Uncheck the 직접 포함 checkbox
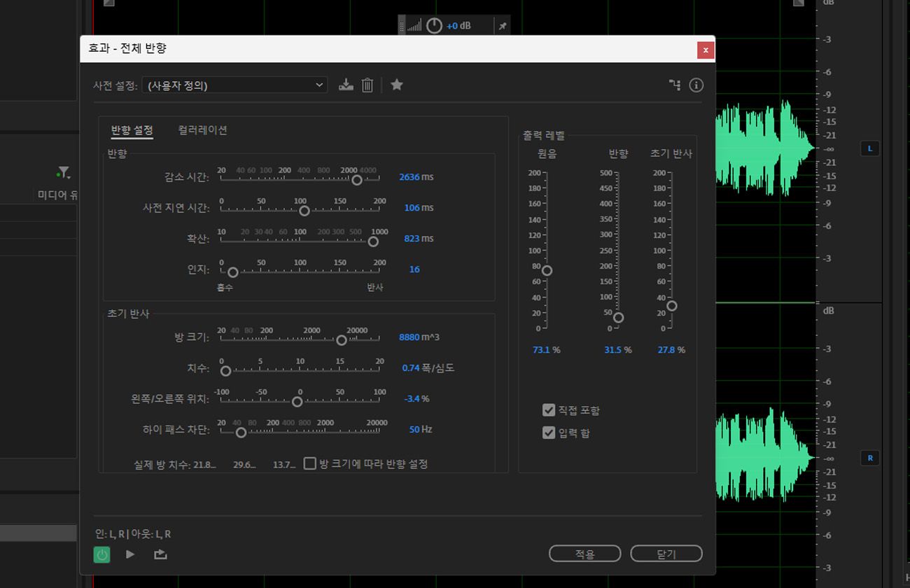Viewport: 910px width, 588px height. pyautogui.click(x=549, y=410)
